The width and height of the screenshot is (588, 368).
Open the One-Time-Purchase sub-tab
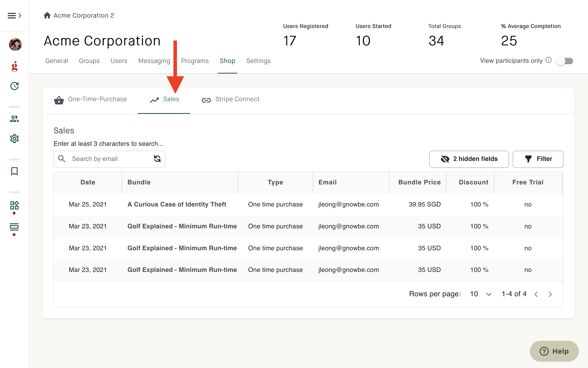coord(90,99)
